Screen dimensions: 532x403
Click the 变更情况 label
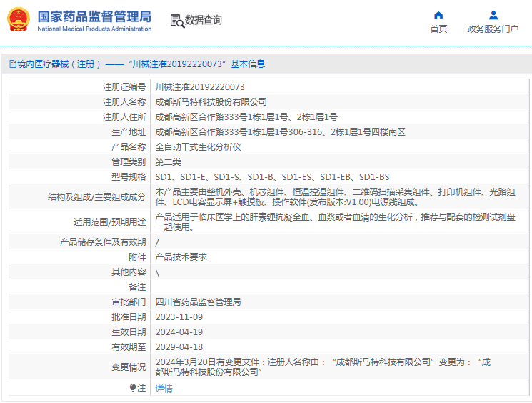click(129, 367)
